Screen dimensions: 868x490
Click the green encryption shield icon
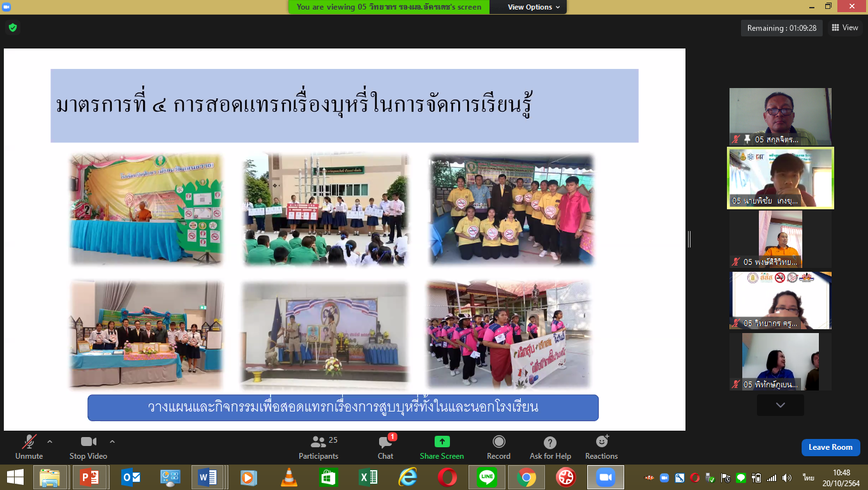[x=12, y=27]
